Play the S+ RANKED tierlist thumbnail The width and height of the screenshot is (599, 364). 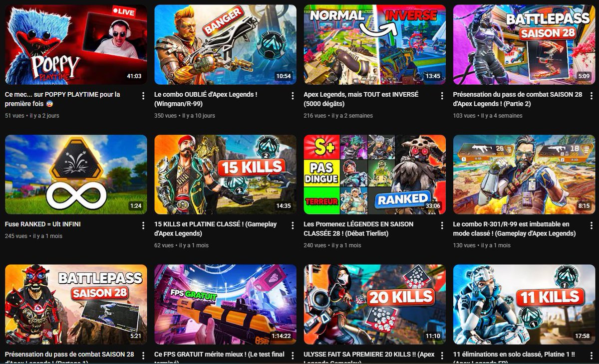coord(374,175)
